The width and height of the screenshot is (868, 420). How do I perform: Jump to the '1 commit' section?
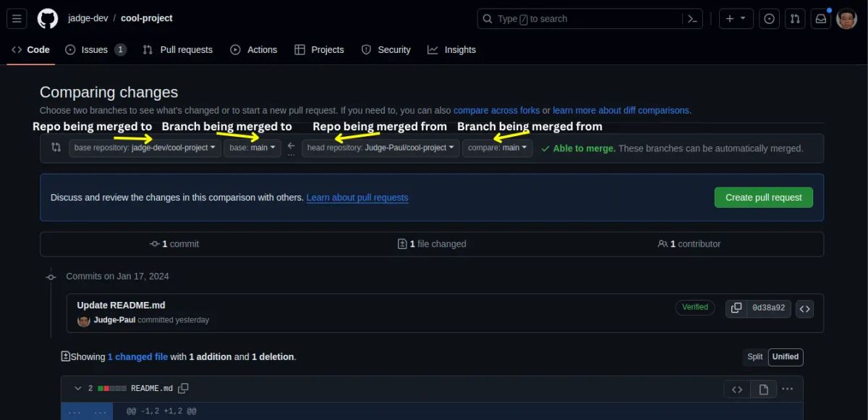(174, 244)
